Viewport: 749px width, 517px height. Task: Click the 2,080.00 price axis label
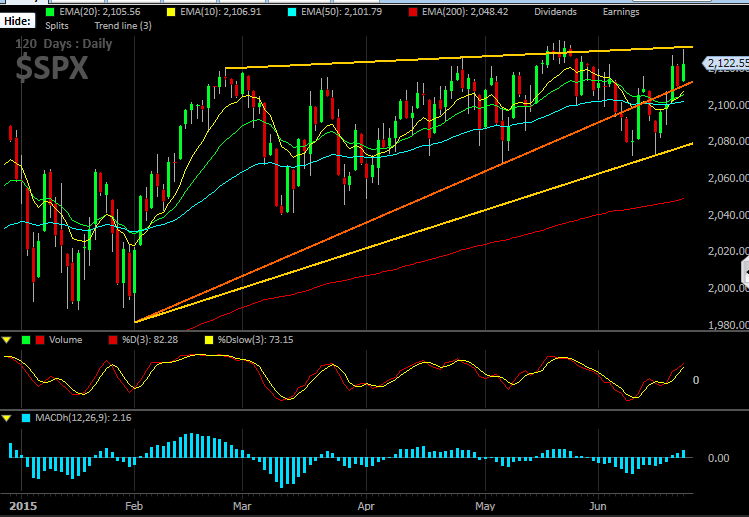[728, 141]
